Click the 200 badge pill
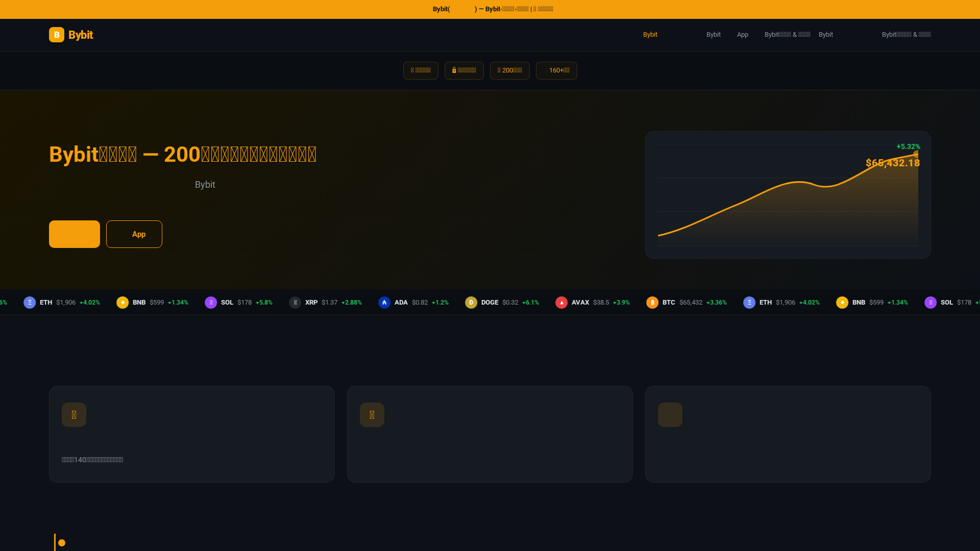This screenshot has height=551, width=980. tap(509, 70)
